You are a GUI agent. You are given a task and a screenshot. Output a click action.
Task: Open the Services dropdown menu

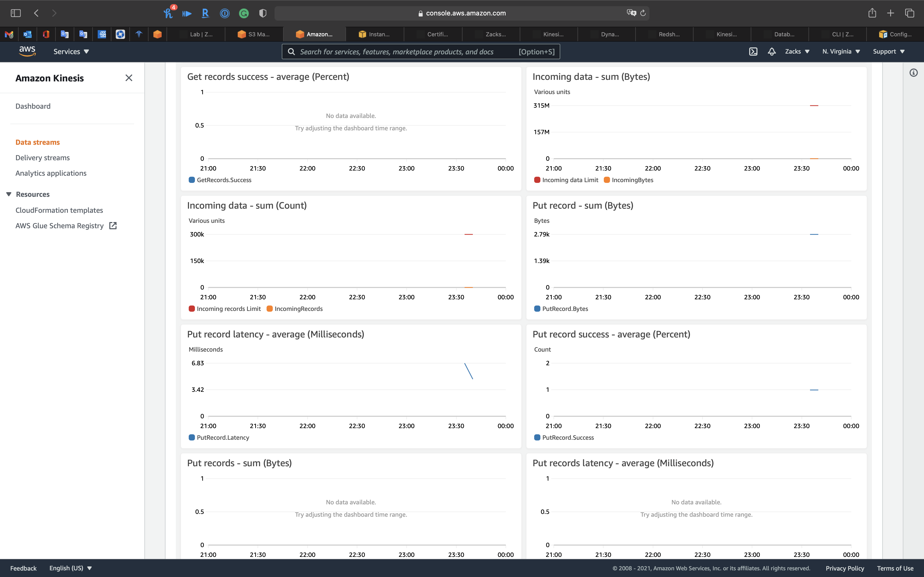tap(71, 52)
